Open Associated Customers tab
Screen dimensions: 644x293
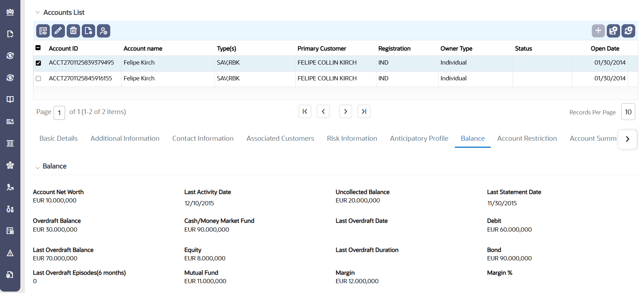coord(280,139)
